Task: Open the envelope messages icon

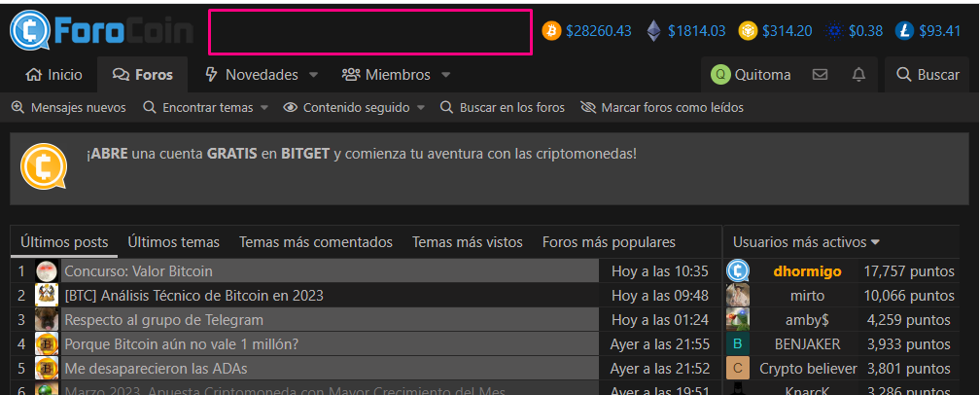Action: 820,75
